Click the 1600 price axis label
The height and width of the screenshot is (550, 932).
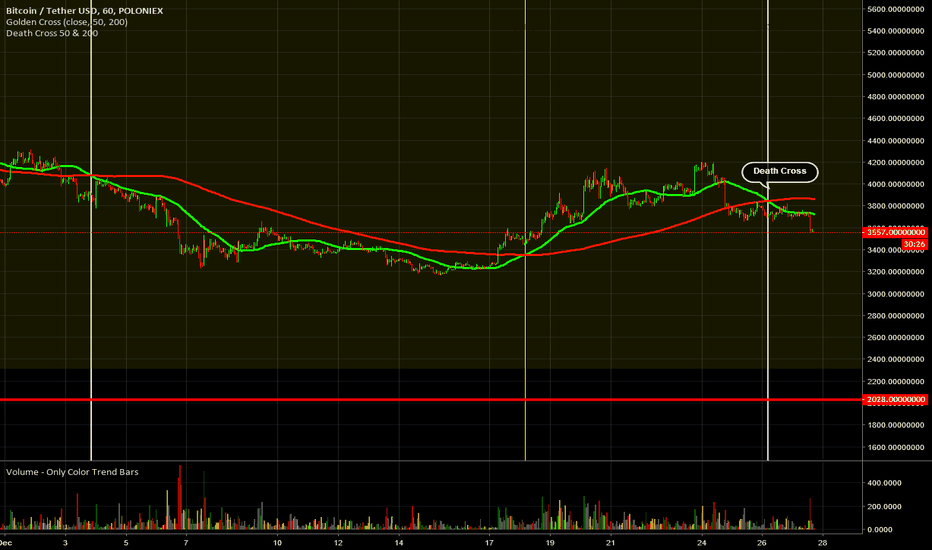click(895, 448)
